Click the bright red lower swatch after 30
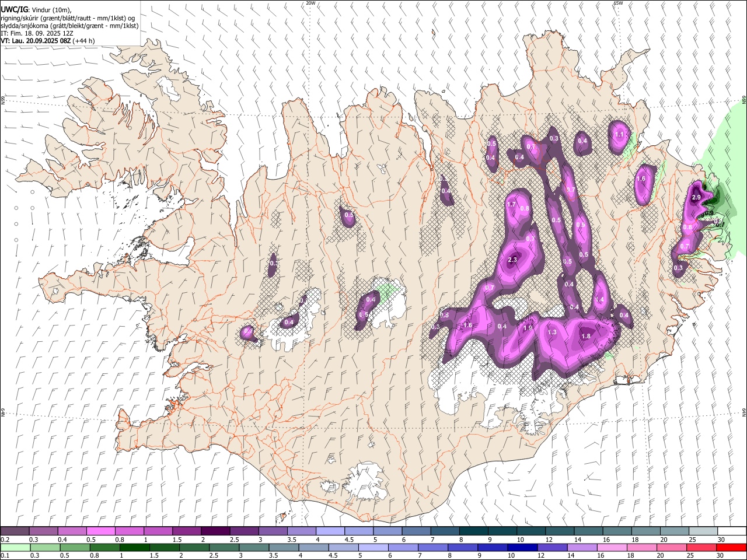747x560 pixels. pyautogui.click(x=731, y=547)
